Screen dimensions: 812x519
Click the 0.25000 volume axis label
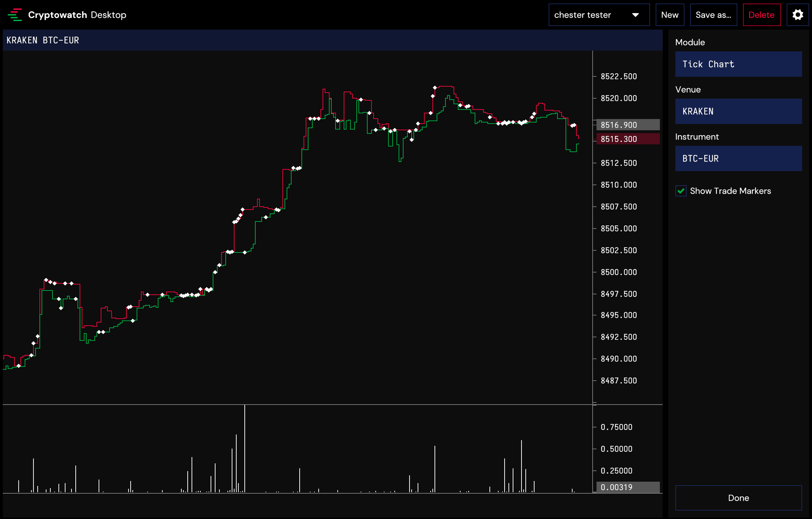point(617,471)
